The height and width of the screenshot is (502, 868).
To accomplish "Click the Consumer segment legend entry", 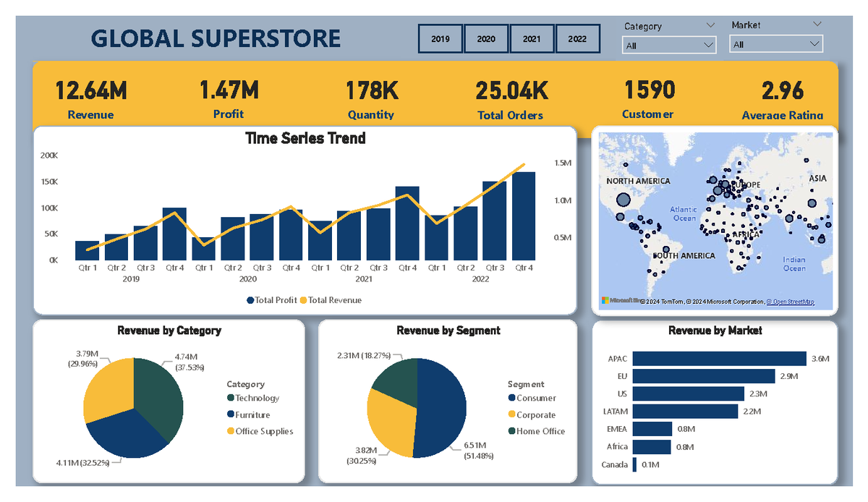I will coord(532,399).
